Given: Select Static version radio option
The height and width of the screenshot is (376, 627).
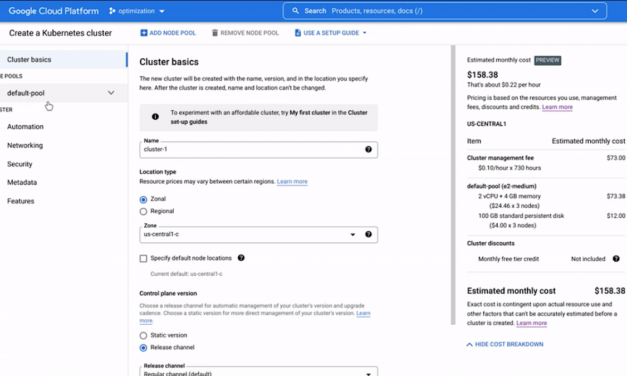Looking at the screenshot, I should (x=143, y=336).
